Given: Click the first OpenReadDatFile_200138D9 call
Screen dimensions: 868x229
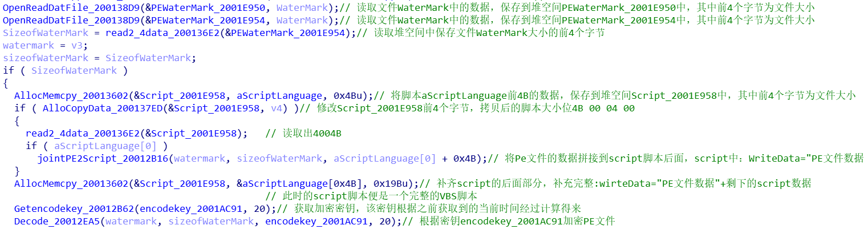Looking at the screenshot, I should point(71,7).
